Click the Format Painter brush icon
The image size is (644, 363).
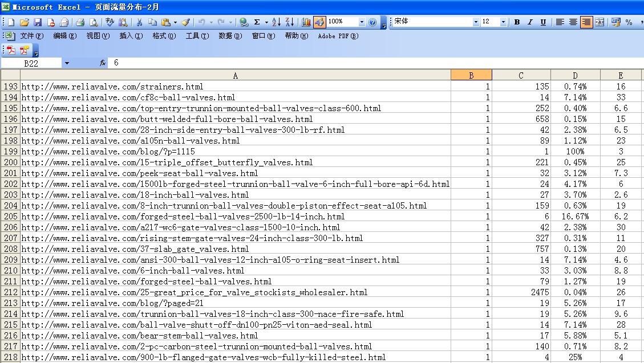coord(185,22)
